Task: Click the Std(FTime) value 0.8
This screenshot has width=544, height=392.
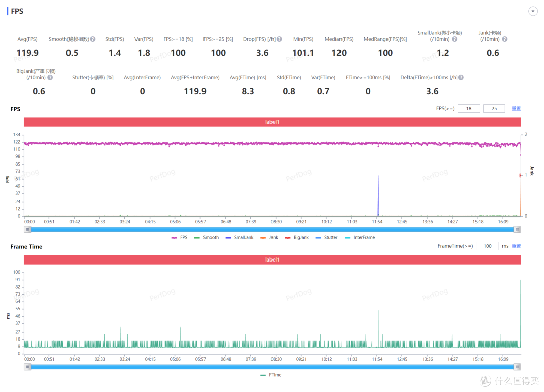Action: click(x=289, y=91)
